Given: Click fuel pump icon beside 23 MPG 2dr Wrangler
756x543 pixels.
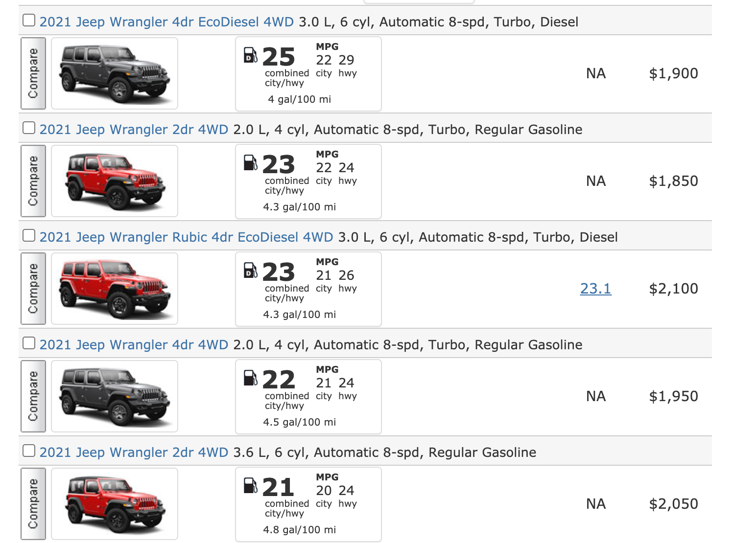Looking at the screenshot, I should tap(250, 162).
